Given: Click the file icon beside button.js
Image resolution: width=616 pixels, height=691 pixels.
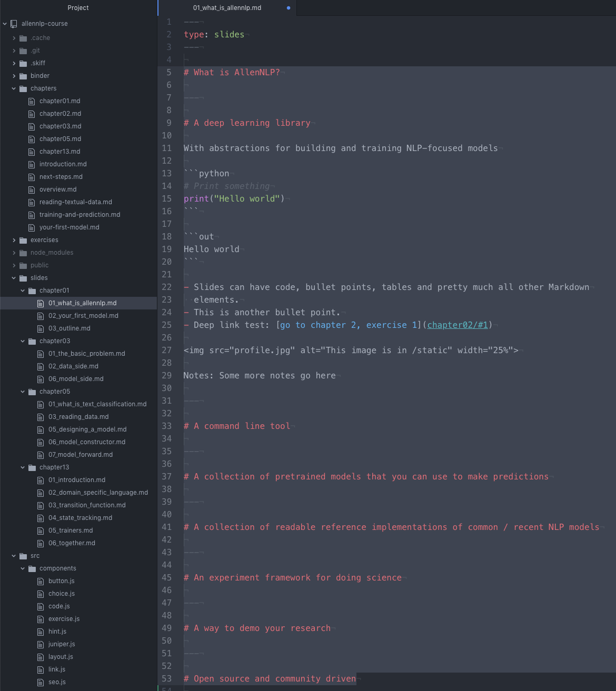Looking at the screenshot, I should 40,581.
